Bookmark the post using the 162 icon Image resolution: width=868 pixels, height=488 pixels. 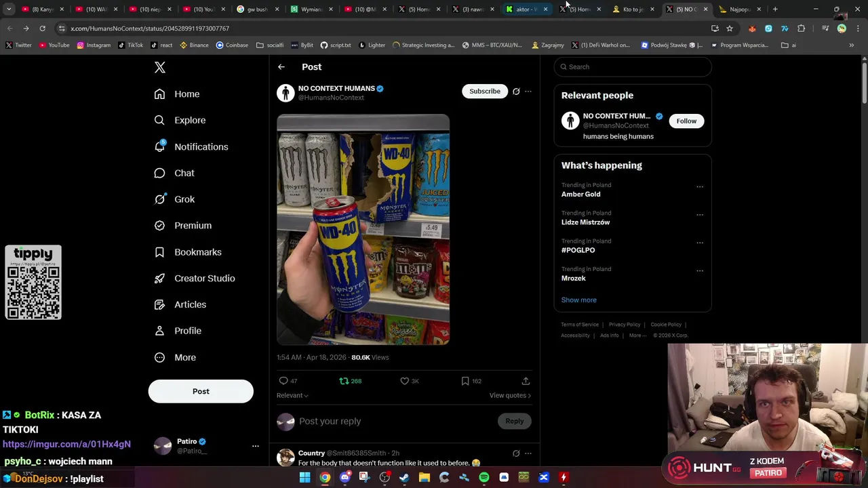click(x=465, y=381)
